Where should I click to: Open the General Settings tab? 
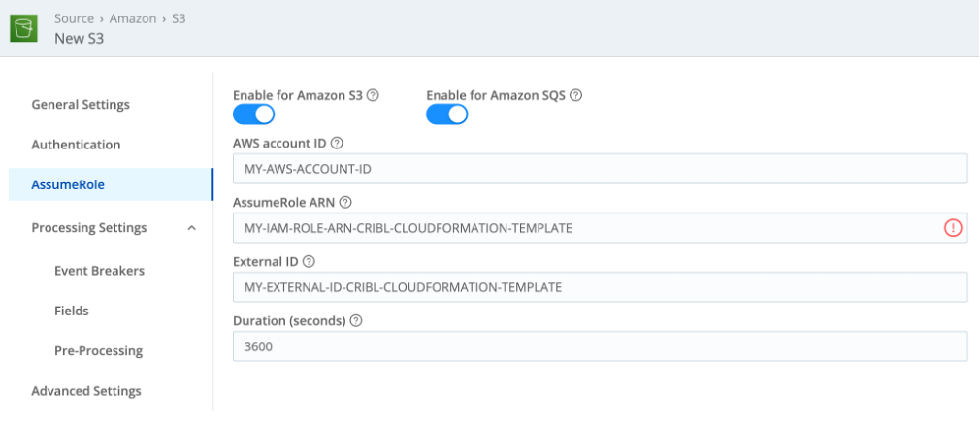81,105
